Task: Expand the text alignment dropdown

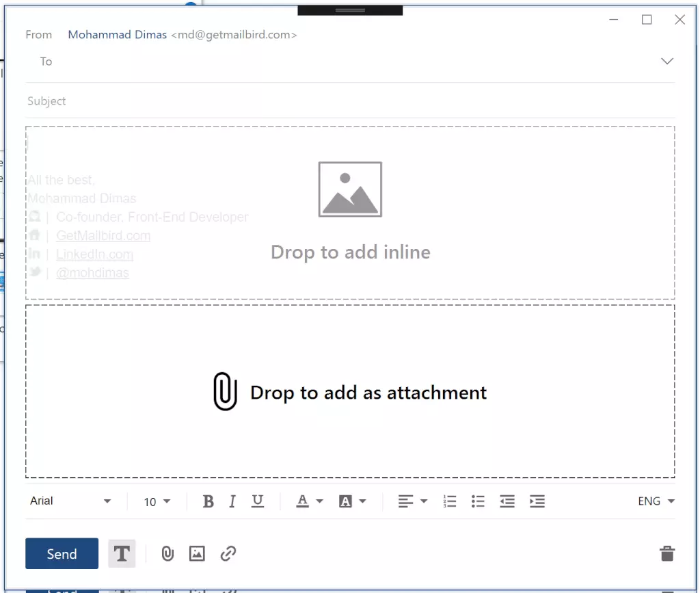Action: tap(413, 501)
